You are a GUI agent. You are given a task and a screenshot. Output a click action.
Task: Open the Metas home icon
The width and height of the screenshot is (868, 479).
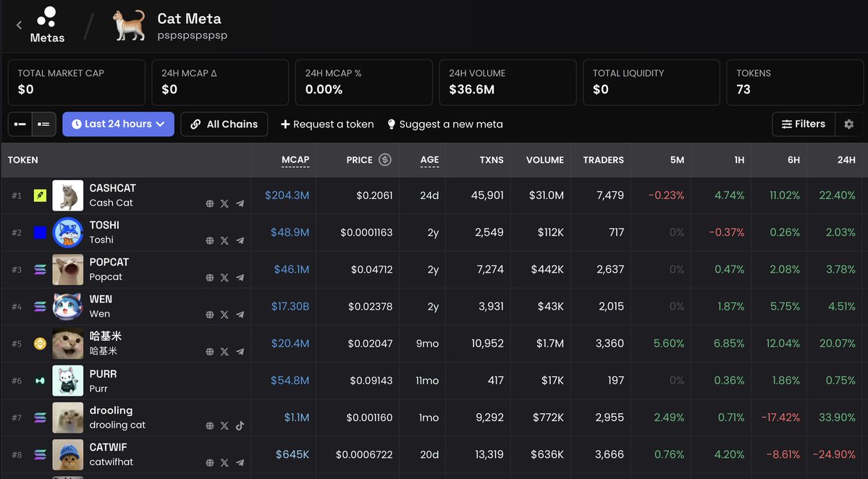point(47,25)
